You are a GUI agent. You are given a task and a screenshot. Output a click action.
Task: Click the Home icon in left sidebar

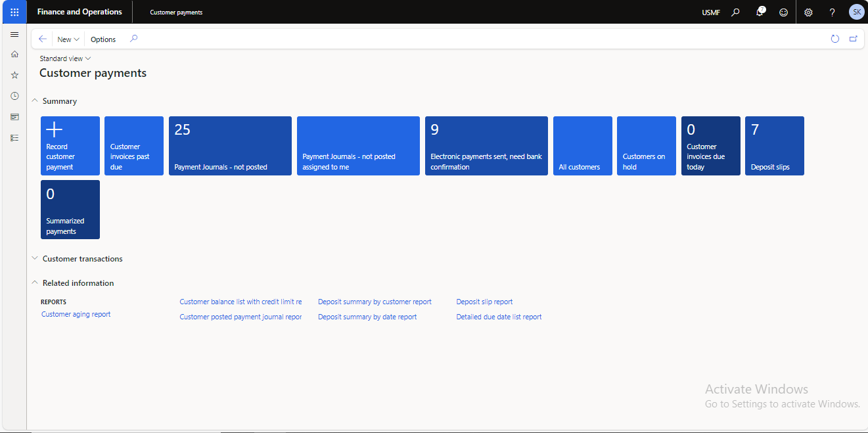[14, 54]
